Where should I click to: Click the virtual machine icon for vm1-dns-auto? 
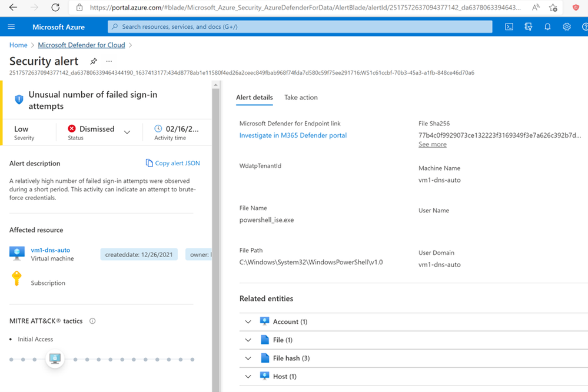tap(17, 254)
